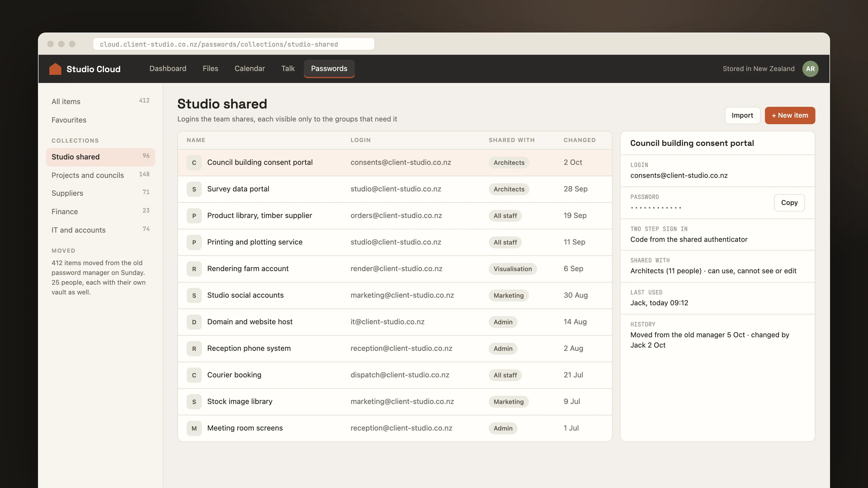Open the Projects and councils collection
The height and width of the screenshot is (488, 868).
coord(100,175)
